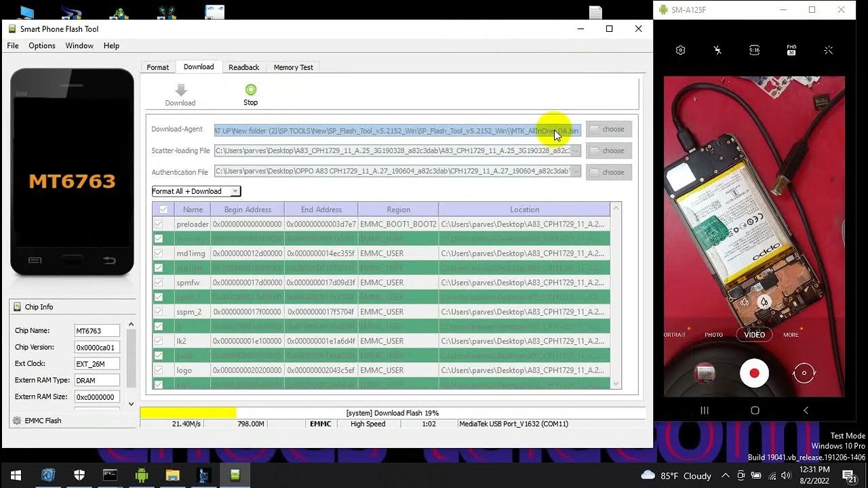Tap the Android recents navigation icon
868x488 pixels.
point(705,410)
